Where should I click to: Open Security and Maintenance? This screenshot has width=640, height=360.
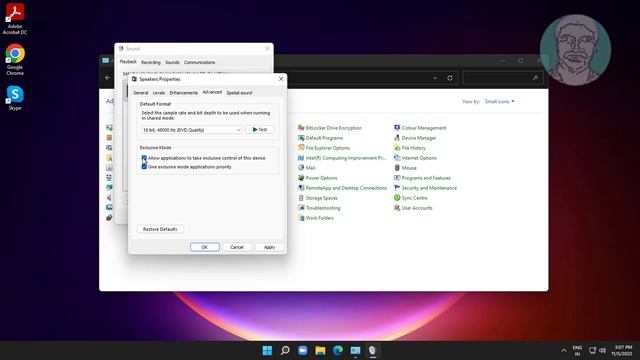click(425, 188)
